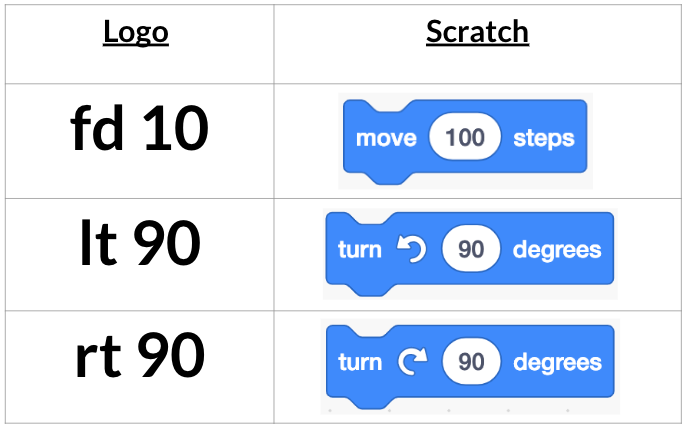Click the top notch of the move block

click(387, 106)
